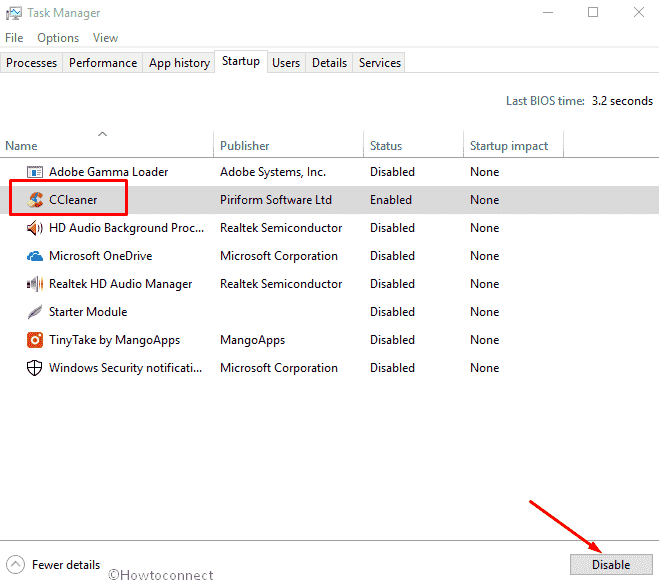Click the Windows Security shield icon
Image resolution: width=659 pixels, height=588 pixels.
click(x=34, y=368)
